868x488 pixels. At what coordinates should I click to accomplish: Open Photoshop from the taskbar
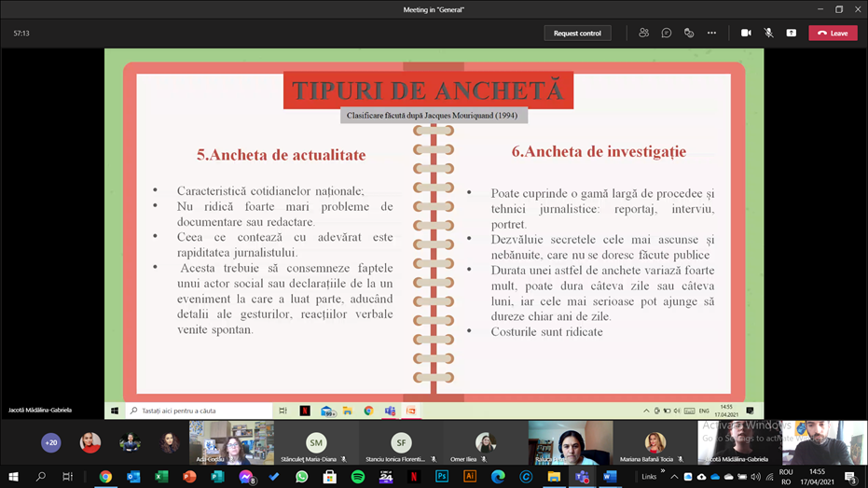coord(442,477)
